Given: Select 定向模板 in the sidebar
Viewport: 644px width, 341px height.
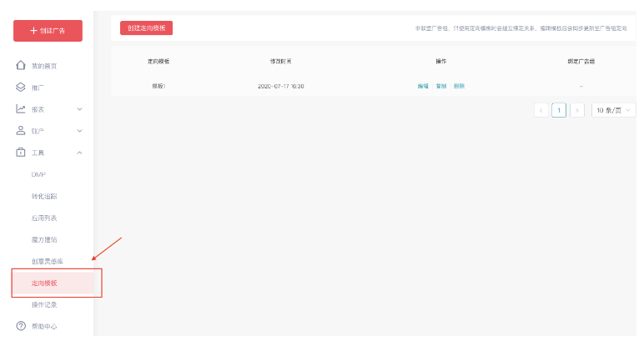Looking at the screenshot, I should [53, 283].
